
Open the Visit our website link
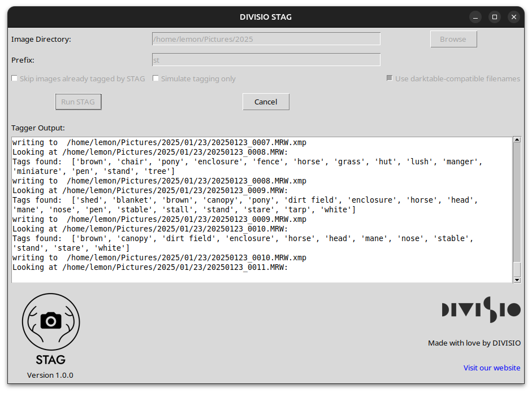[x=492, y=368]
